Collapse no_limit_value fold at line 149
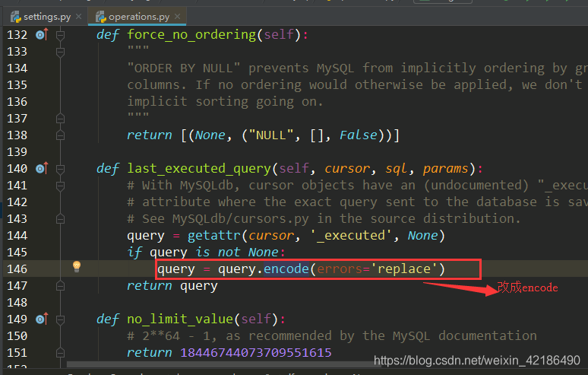The image size is (588, 375). click(x=60, y=319)
